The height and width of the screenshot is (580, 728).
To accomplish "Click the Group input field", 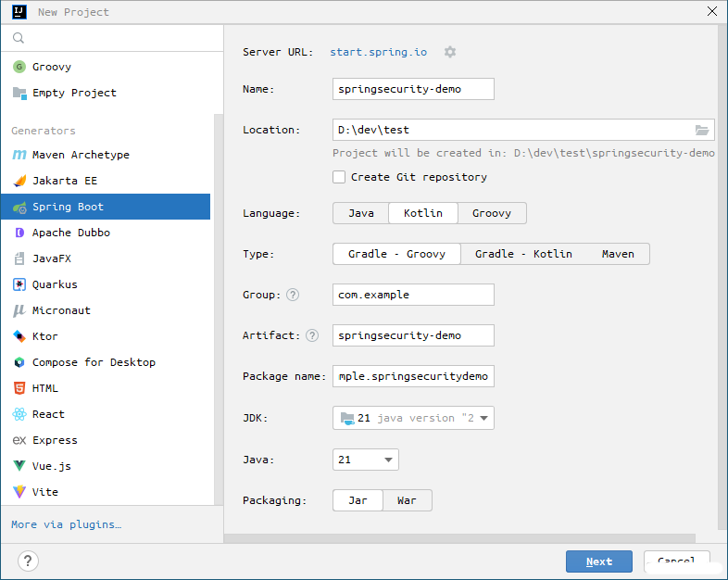I will click(x=413, y=295).
